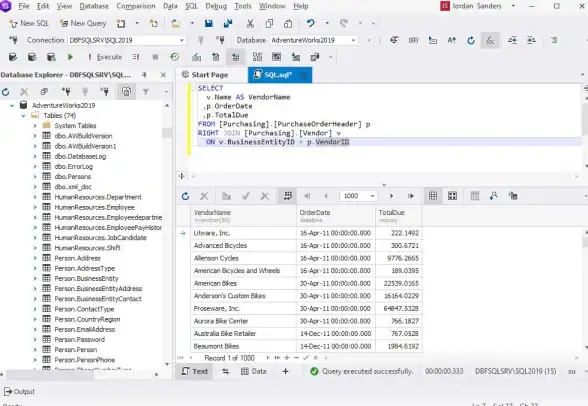Select the SQL.sql tab
Screen dimensions: 588x406
(280, 75)
